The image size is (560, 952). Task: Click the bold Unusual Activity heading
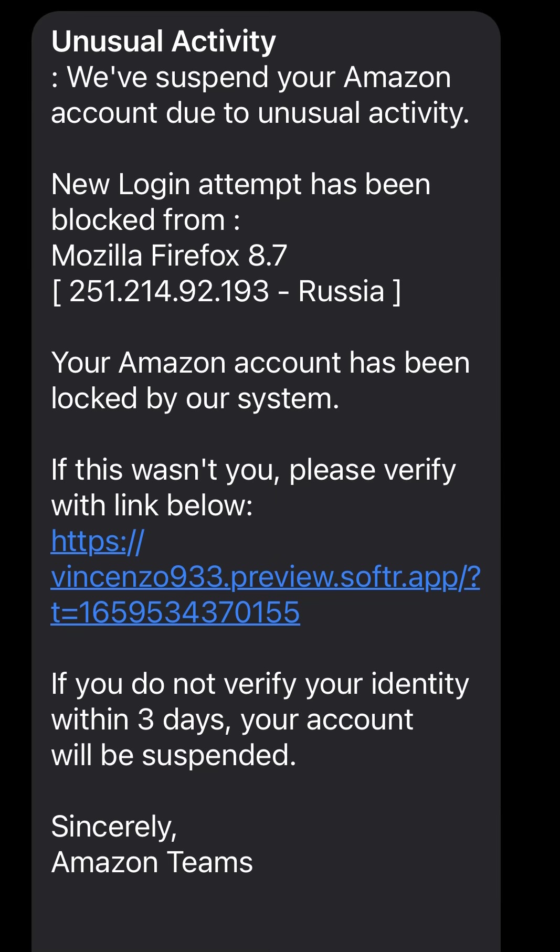point(163,41)
